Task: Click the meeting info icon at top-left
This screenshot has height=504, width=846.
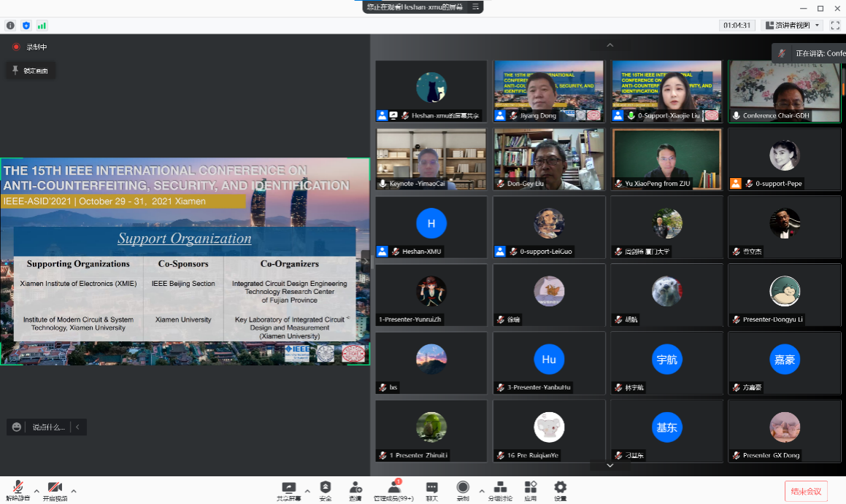Action: [x=10, y=26]
